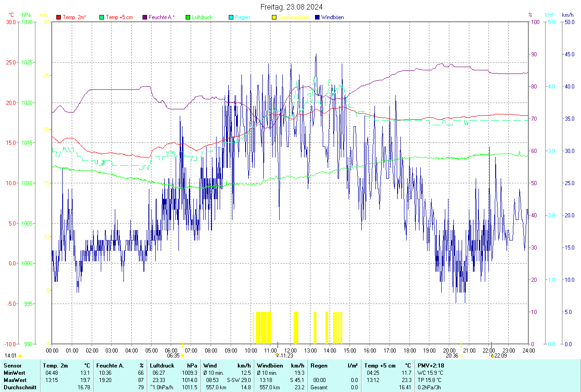Click the S-SW 29.0 wind value
This screenshot has width=581, height=392.
pyautogui.click(x=239, y=380)
